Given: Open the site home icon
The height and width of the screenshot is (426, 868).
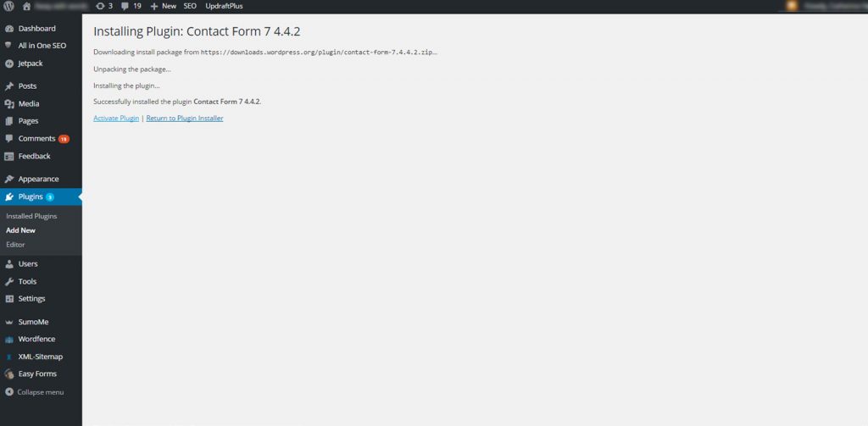Looking at the screenshot, I should click(26, 6).
